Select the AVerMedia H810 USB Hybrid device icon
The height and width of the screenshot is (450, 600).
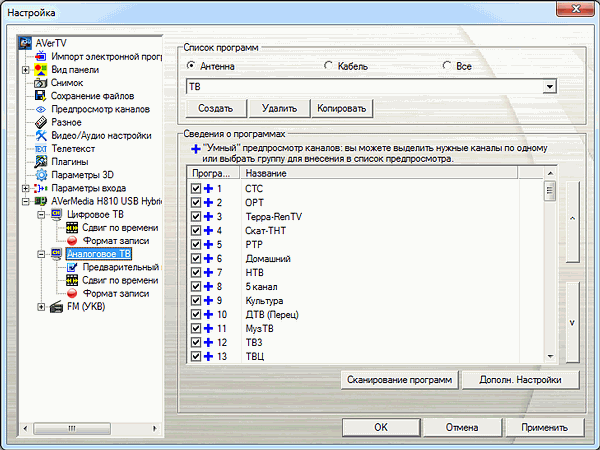(x=41, y=201)
